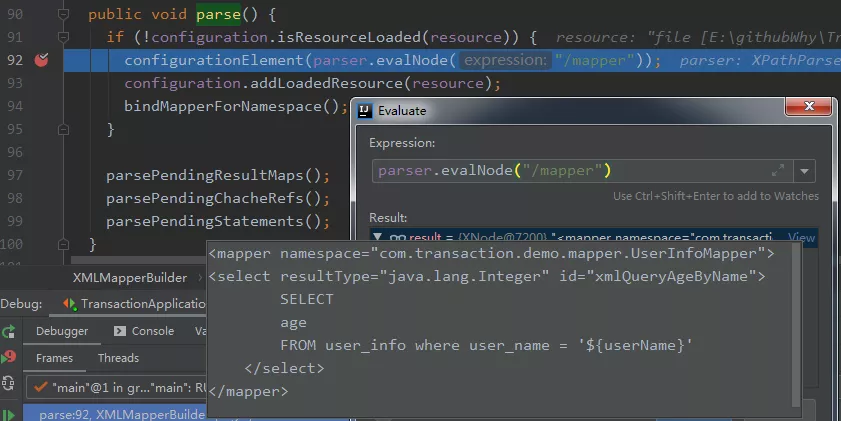Image resolution: width=841 pixels, height=421 pixels.
Task: Click the fold end marker on line 95
Action: pyautogui.click(x=63, y=129)
